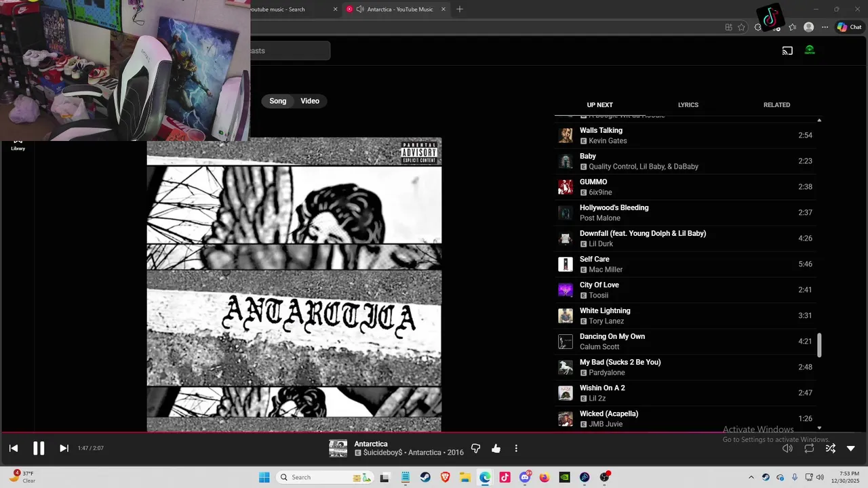868x488 pixels.
Task: Open File Explorer from the taskbar
Action: pyautogui.click(x=465, y=477)
